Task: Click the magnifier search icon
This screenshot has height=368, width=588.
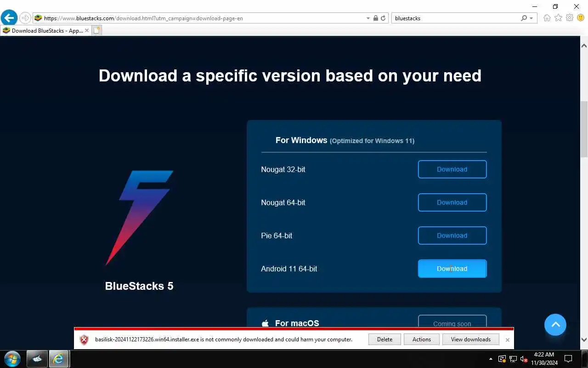Action: pos(524,18)
